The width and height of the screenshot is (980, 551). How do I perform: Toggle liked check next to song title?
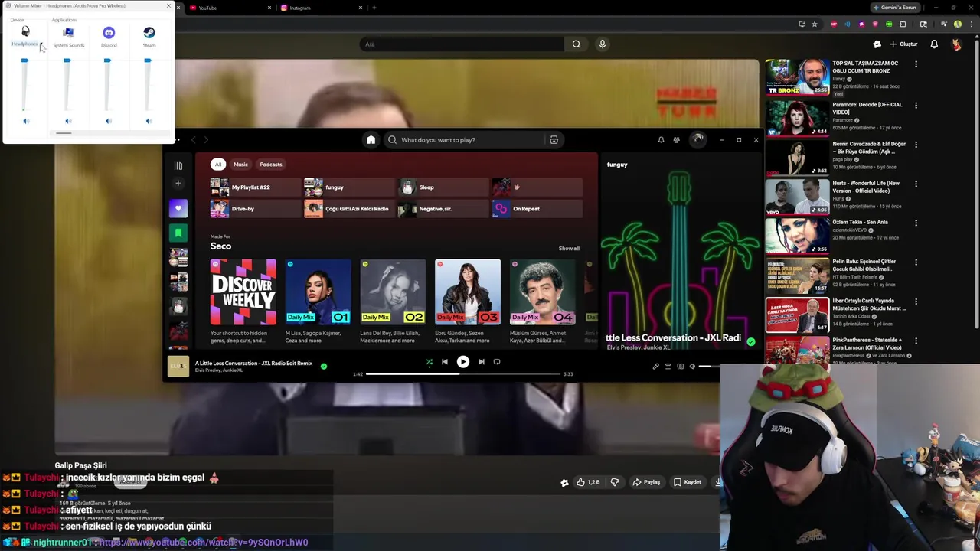[x=324, y=367]
